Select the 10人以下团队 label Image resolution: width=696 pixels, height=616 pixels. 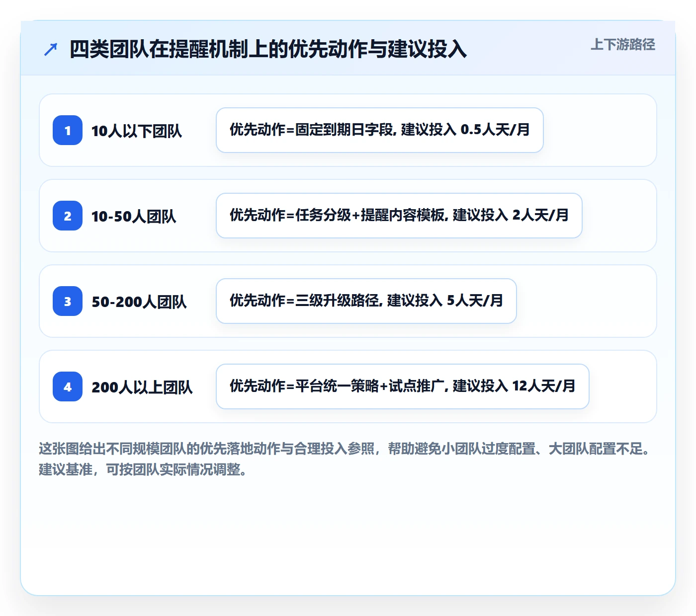[137, 131]
